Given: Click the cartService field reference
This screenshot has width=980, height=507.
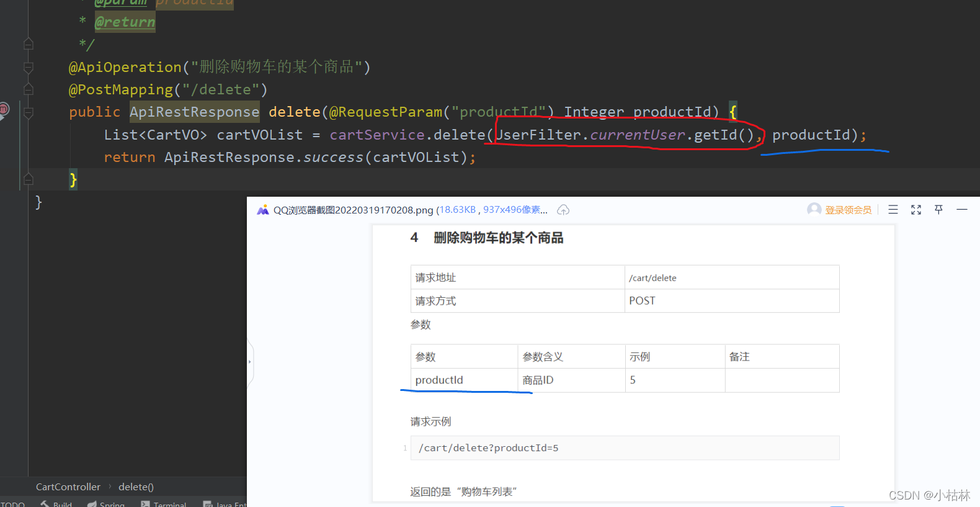Looking at the screenshot, I should coord(377,135).
